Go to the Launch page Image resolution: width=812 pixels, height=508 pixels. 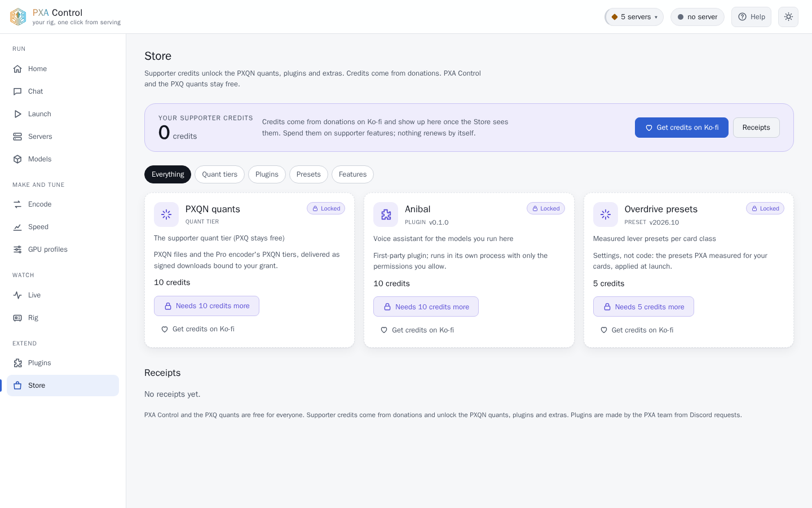[63, 114]
